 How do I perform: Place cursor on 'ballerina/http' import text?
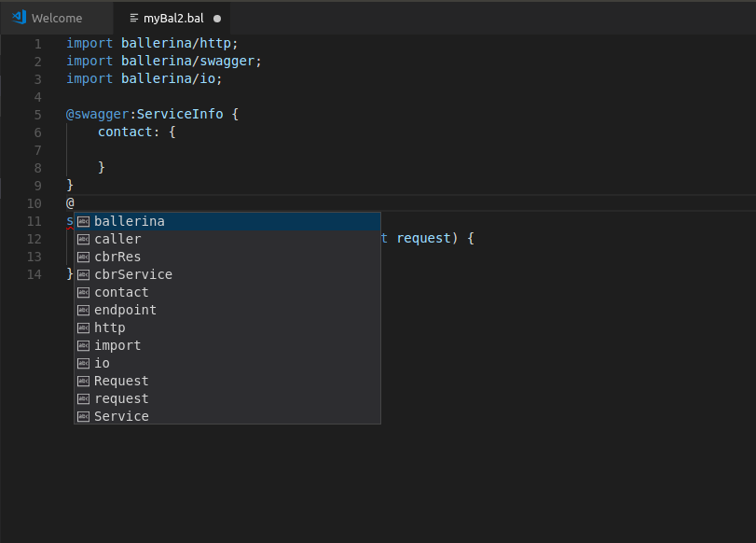click(176, 44)
